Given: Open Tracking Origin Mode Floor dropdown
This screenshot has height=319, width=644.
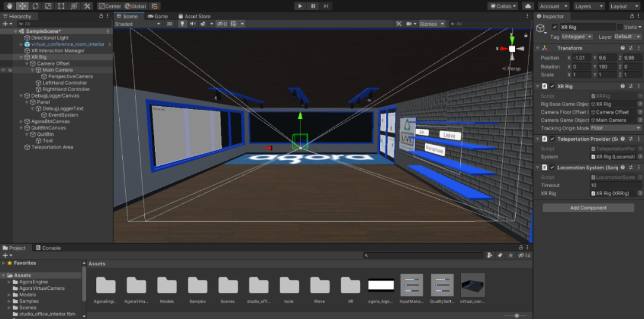Looking at the screenshot, I should pos(615,128).
